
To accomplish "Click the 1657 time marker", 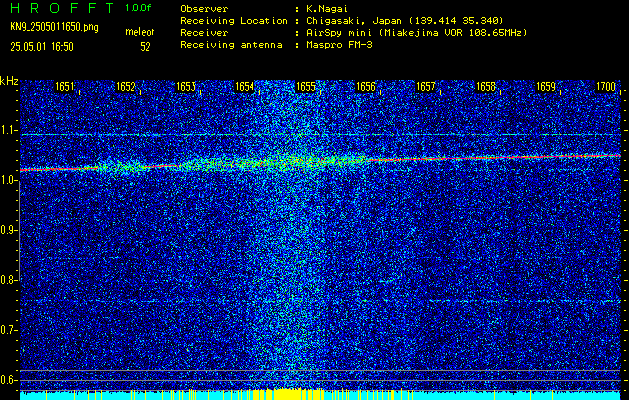I will point(426,87).
